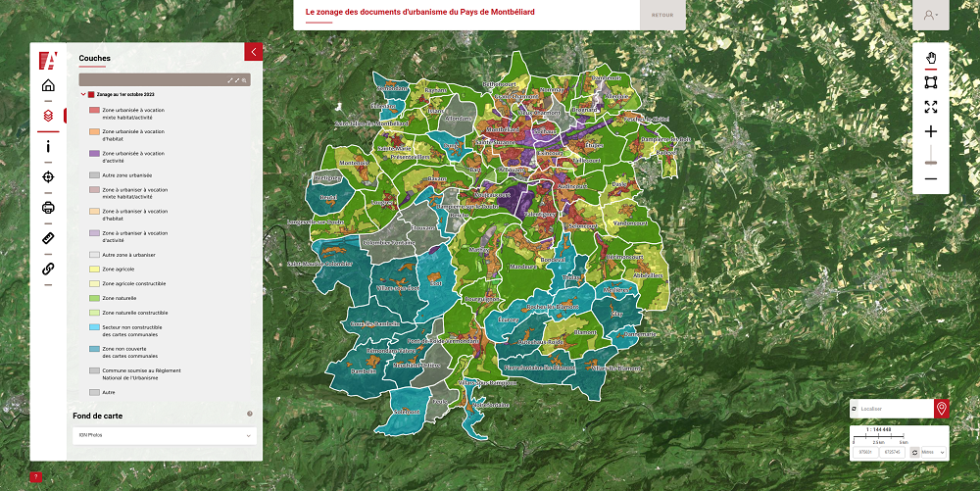Click the Abbévillers commune on map
The height and width of the screenshot is (491, 980).
[x=648, y=275]
